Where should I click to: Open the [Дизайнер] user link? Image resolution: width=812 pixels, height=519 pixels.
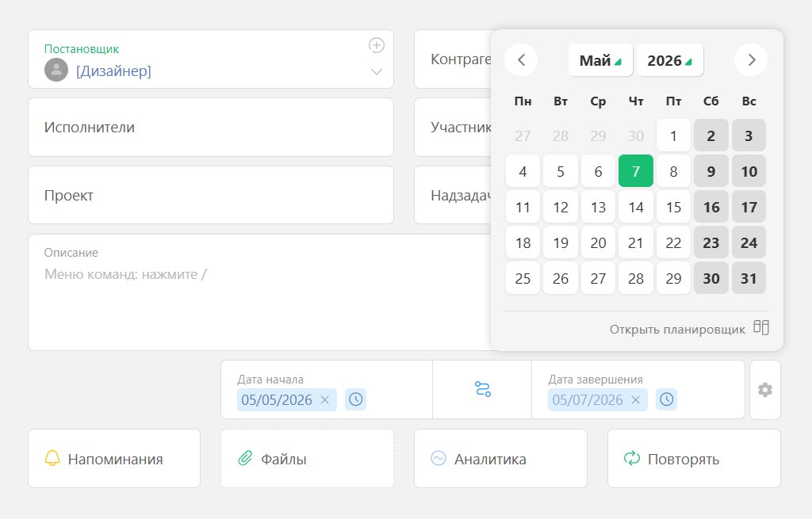click(x=113, y=71)
